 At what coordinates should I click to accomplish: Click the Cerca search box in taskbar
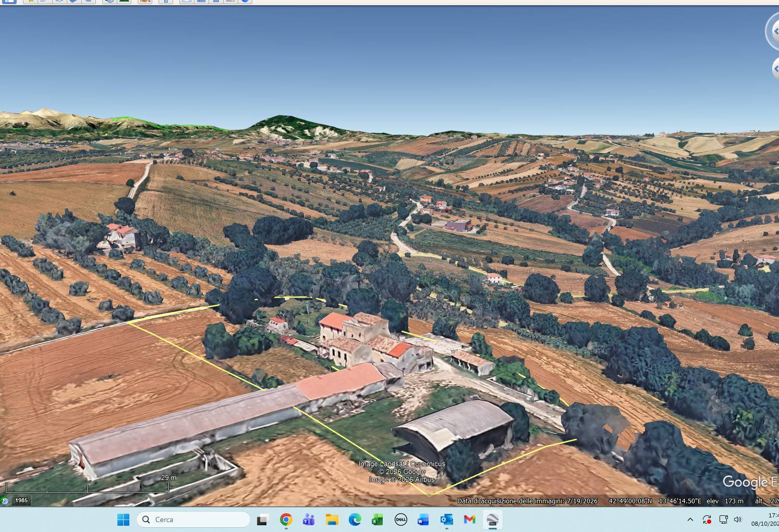tap(193, 519)
